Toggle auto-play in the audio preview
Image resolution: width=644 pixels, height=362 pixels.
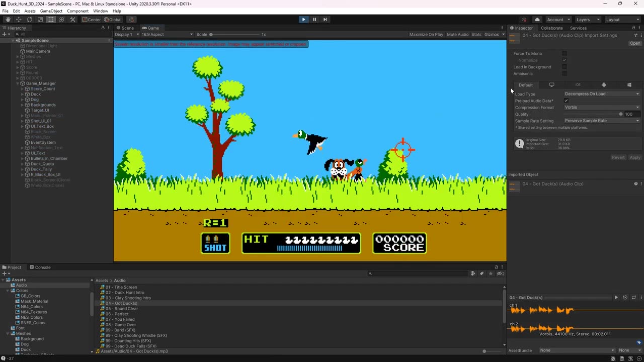625,298
